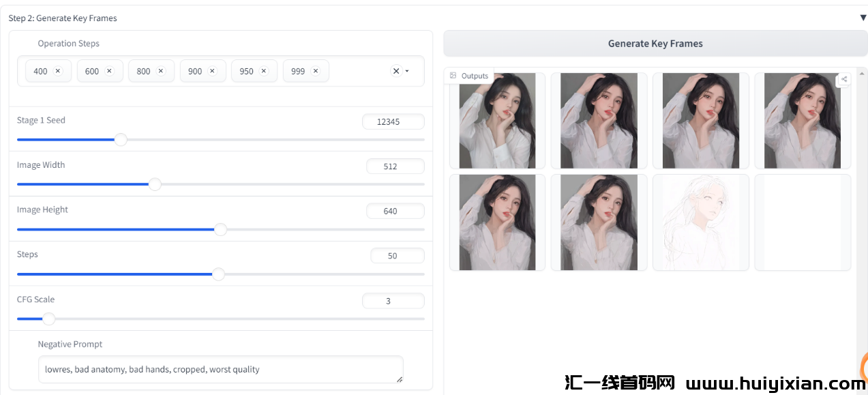This screenshot has height=395, width=868.
Task: Click the Image Width slider handle
Action: (155, 184)
